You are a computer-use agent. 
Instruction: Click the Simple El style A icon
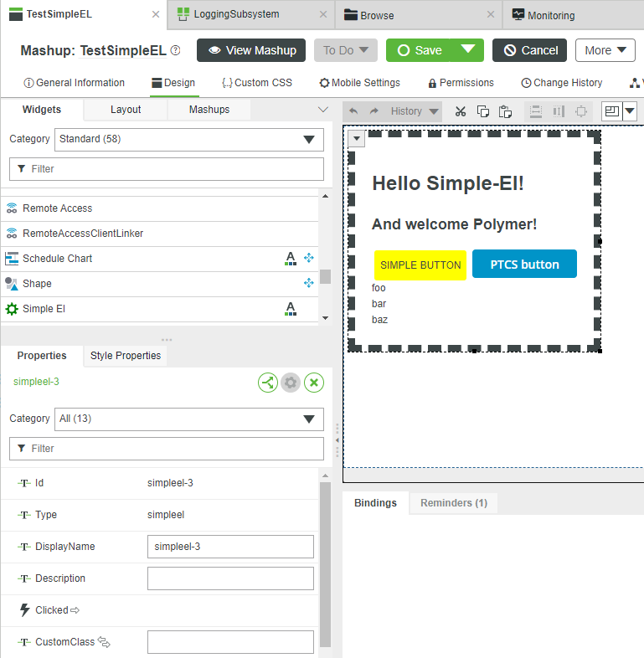(291, 309)
